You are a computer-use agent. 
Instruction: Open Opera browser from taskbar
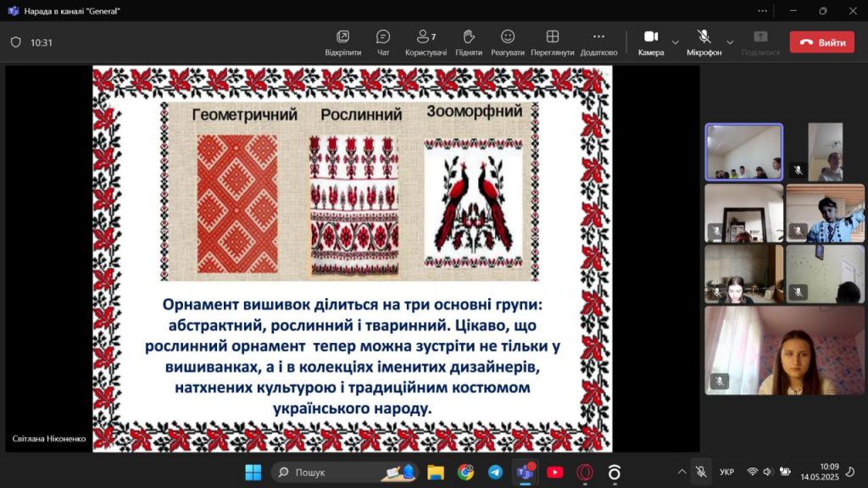click(585, 472)
